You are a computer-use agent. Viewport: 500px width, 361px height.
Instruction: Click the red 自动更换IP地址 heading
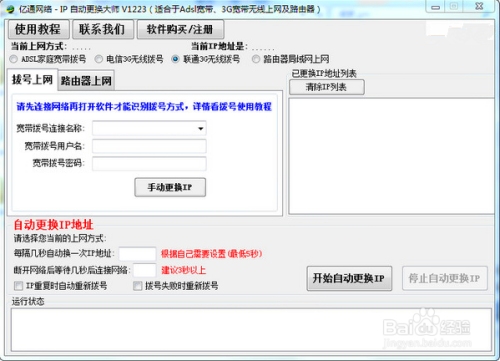pyautogui.click(x=53, y=225)
